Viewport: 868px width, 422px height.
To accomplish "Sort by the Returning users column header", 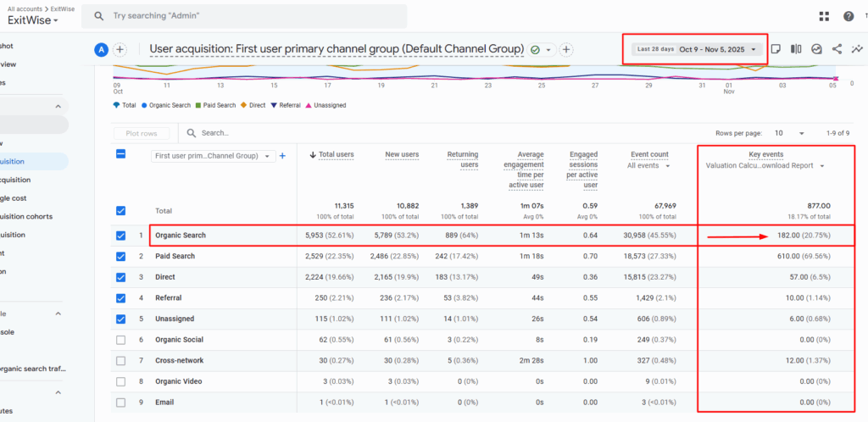I will tap(463, 159).
